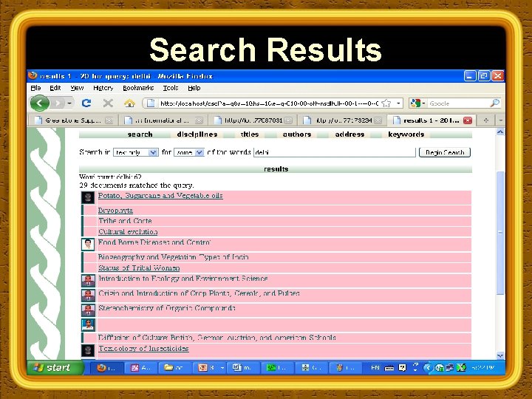The width and height of the screenshot is (532, 399).
Task: Click thumbnail beside Potato, Sugarcane result
Action: coord(88,197)
